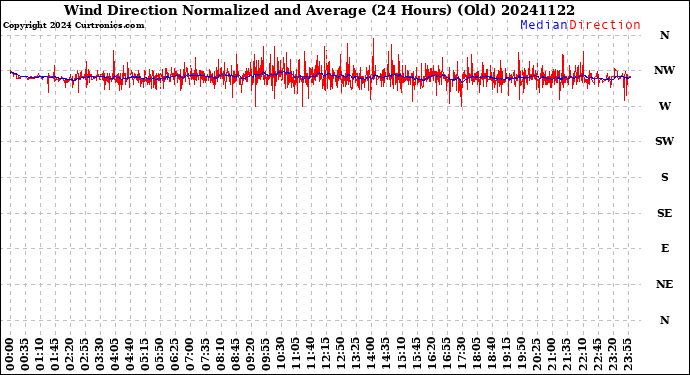Screen dimensions: 690x375
Task: Click the 07:35 time label
Action: (x=206, y=355)
